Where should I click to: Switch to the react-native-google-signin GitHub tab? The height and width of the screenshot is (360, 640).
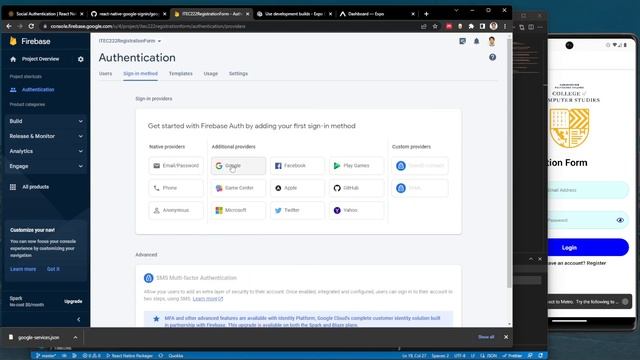pos(128,14)
